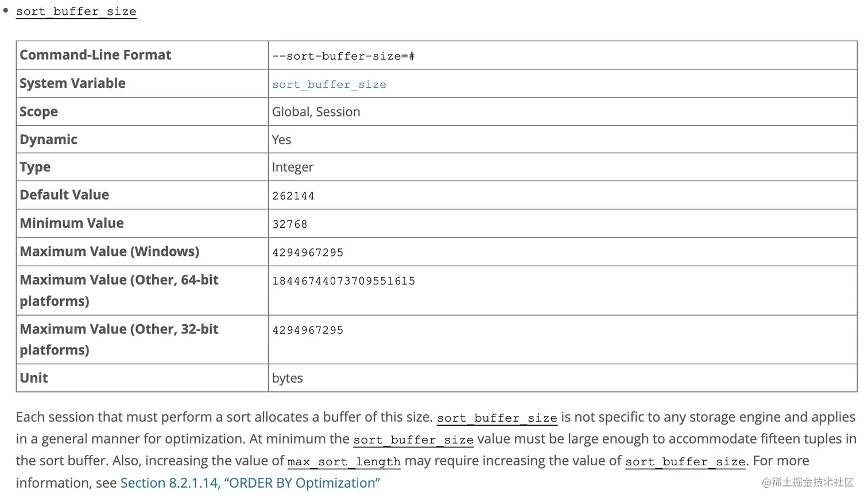Click sort_buffer_size link before "For more"
Screen dimensions: 868x502
(685, 462)
